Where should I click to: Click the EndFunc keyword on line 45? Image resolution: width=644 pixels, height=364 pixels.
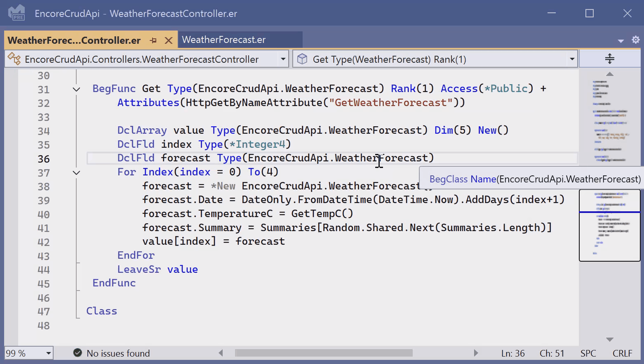(x=114, y=283)
